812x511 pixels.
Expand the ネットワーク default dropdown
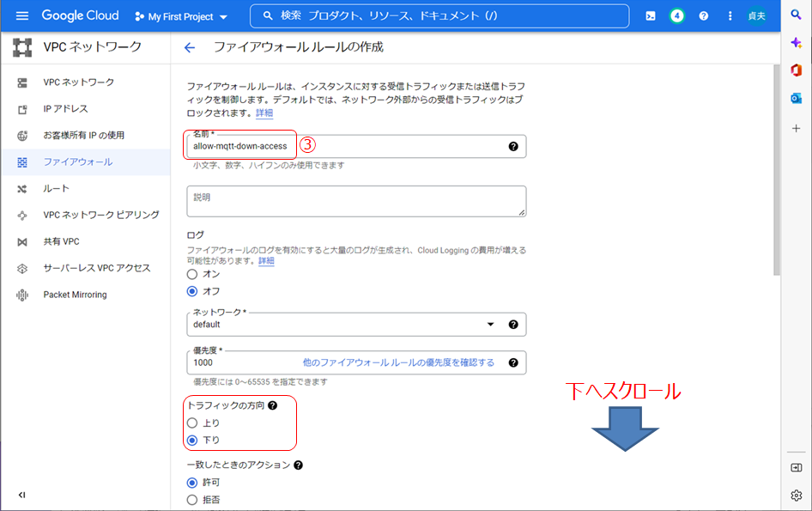491,325
